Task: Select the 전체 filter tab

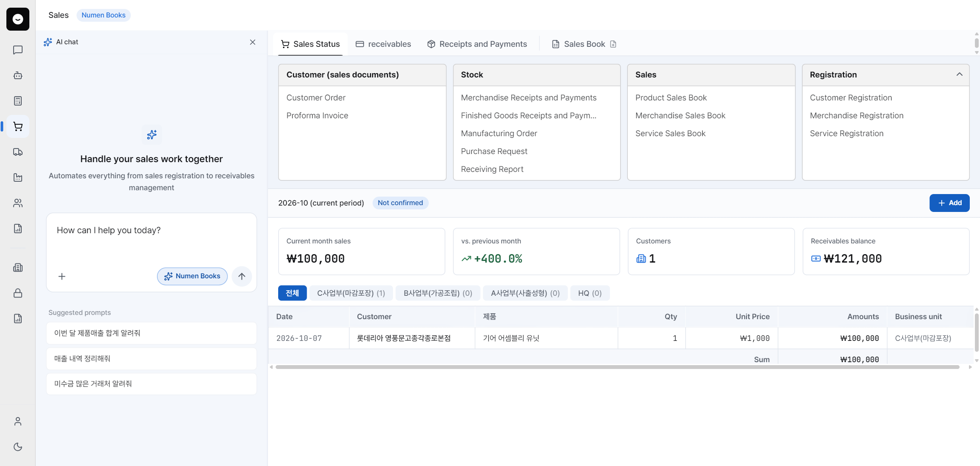Action: coord(292,293)
